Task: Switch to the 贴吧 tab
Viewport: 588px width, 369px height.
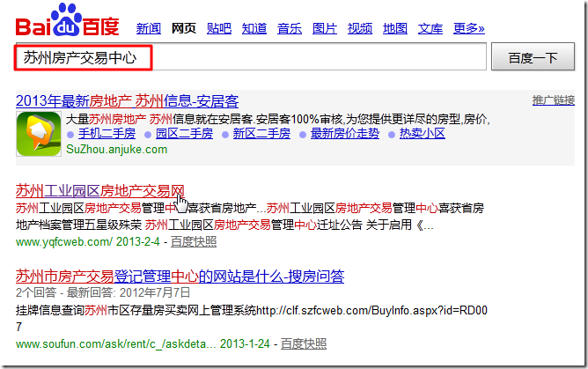Action: coord(219,28)
